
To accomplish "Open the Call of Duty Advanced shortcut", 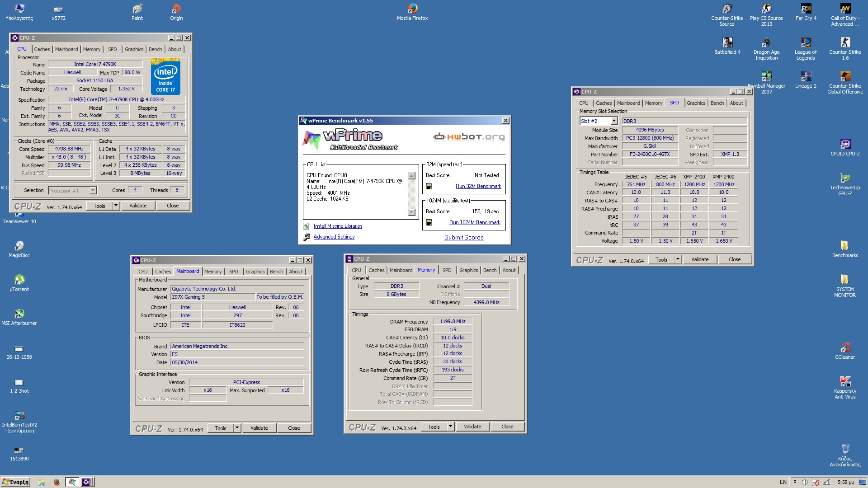I will (x=845, y=15).
